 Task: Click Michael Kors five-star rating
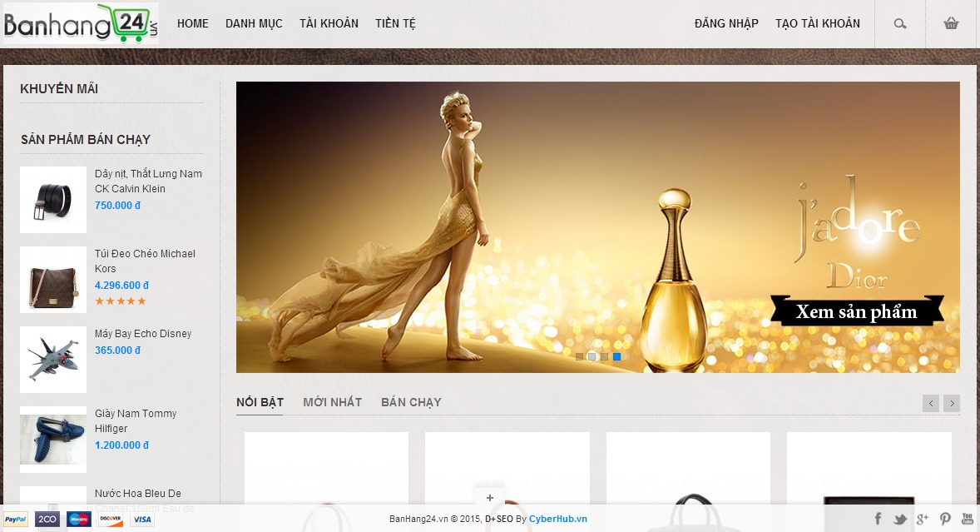click(x=120, y=301)
